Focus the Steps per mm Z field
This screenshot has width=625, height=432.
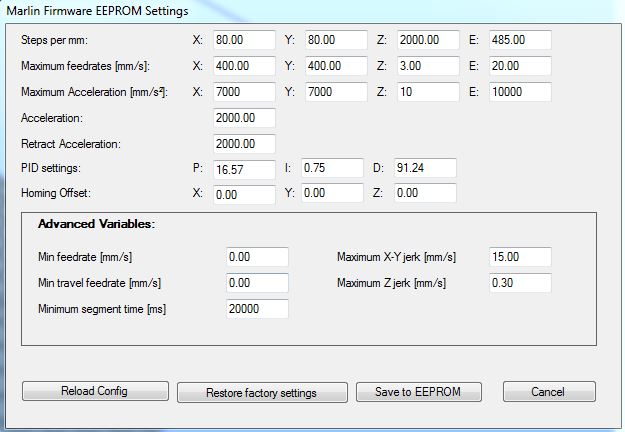427,41
